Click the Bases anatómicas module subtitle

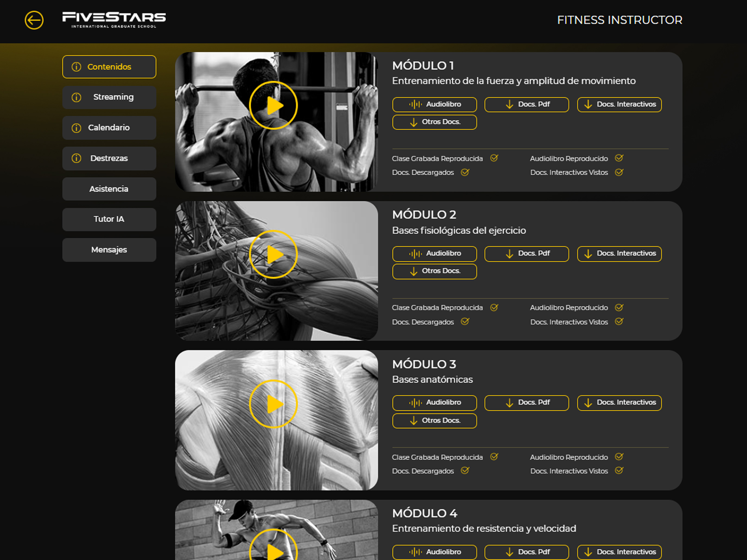pyautogui.click(x=432, y=379)
